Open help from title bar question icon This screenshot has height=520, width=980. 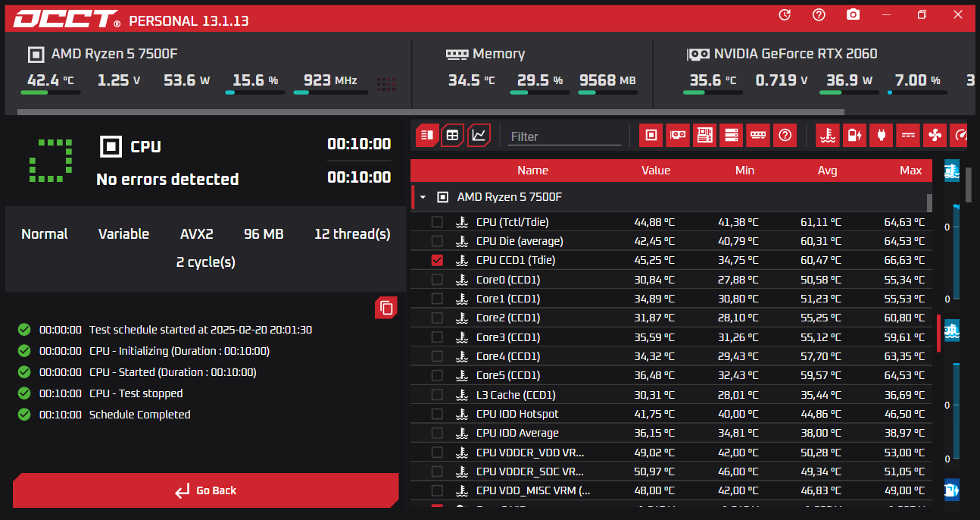pos(819,15)
